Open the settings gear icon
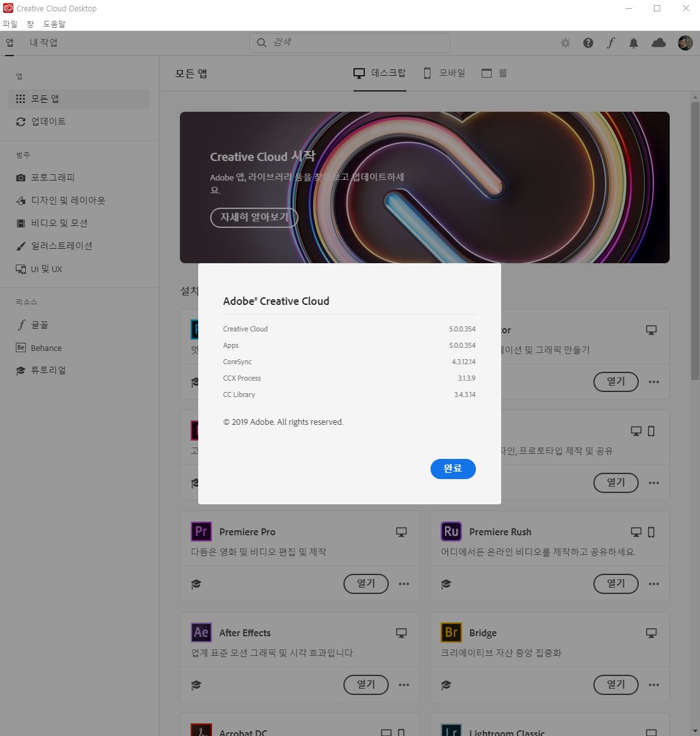The height and width of the screenshot is (736, 700). point(566,43)
